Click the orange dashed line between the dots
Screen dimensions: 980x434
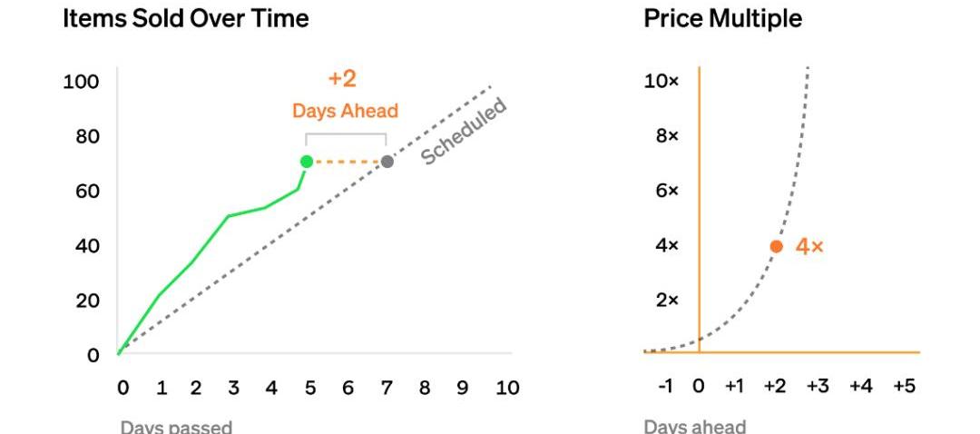pos(348,162)
